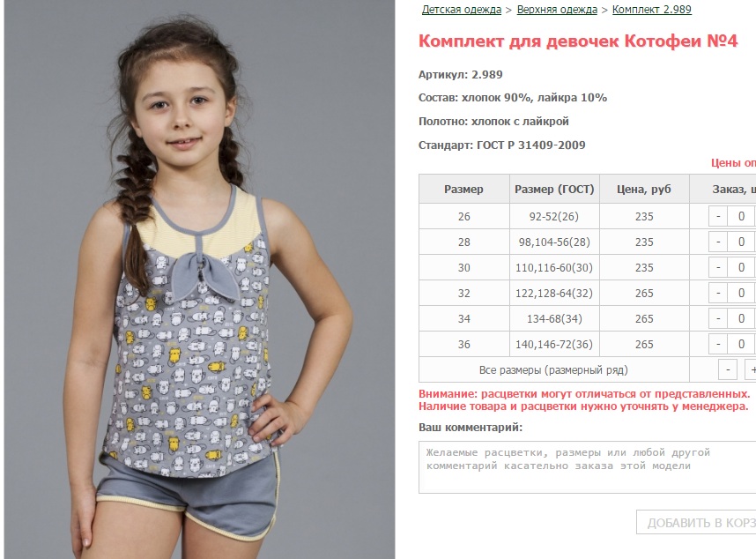Open the Детская одежда breadcrumb link

(462, 10)
